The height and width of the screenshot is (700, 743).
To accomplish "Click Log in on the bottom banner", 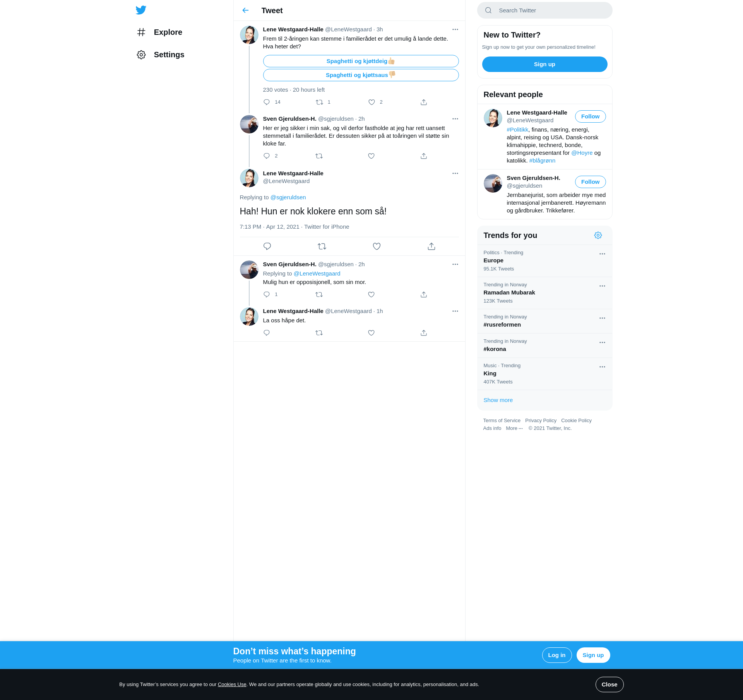I will pyautogui.click(x=556, y=655).
